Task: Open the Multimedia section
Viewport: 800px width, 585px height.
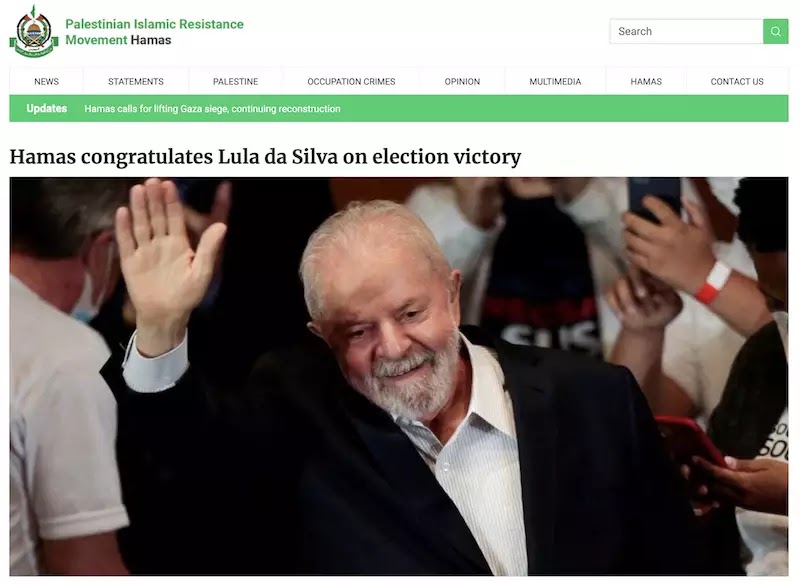Action: 555,82
